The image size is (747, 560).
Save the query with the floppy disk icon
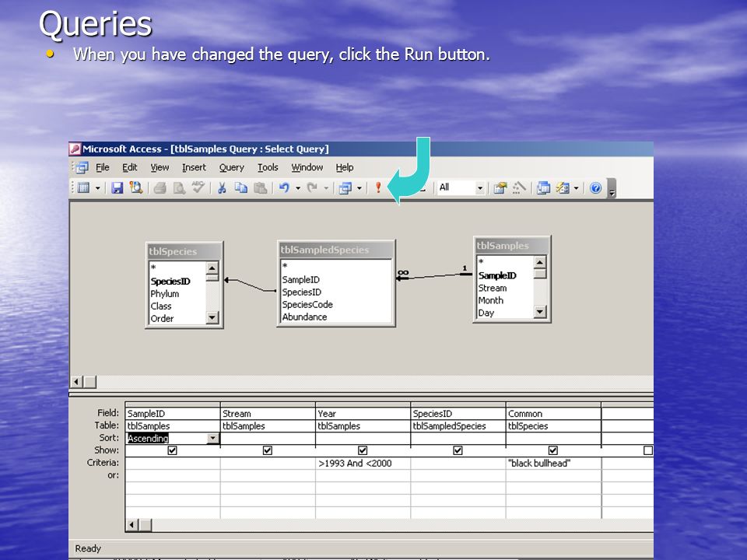tap(117, 187)
